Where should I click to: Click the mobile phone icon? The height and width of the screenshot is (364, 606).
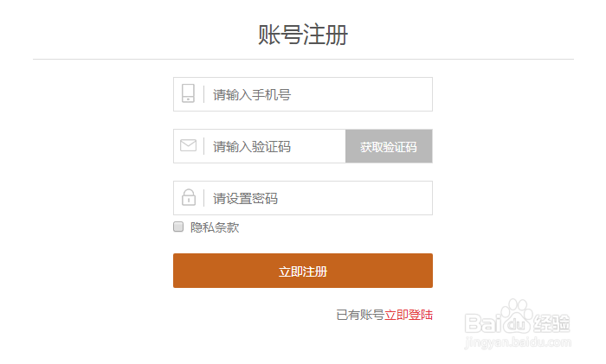[188, 93]
